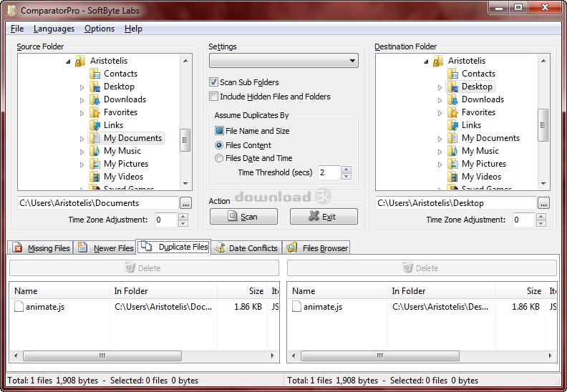This screenshot has height=392, width=567.
Task: Click animate.js file icon in right duplicates list
Action: coord(296,307)
